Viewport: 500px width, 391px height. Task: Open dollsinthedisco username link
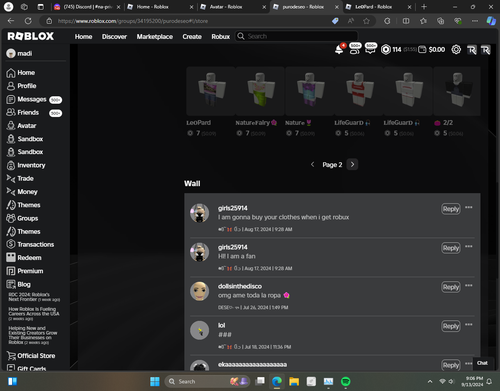click(x=240, y=286)
